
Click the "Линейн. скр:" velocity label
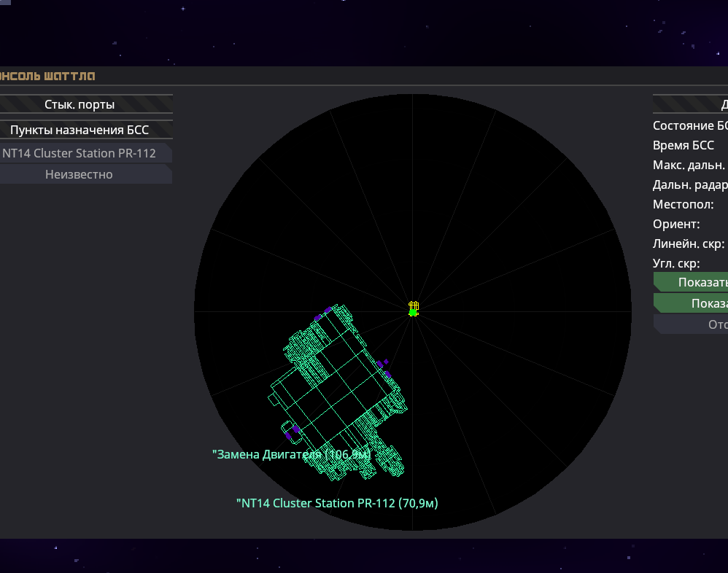pyautogui.click(x=689, y=243)
